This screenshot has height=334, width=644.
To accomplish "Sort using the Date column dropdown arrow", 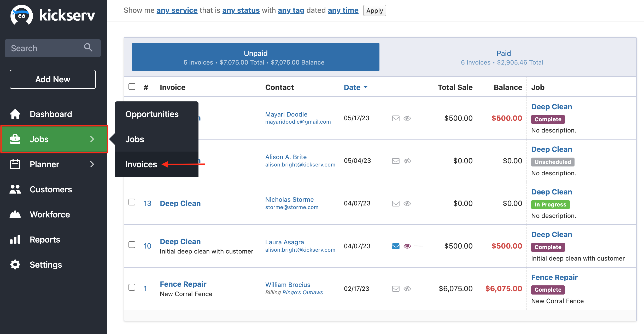I will (x=366, y=87).
